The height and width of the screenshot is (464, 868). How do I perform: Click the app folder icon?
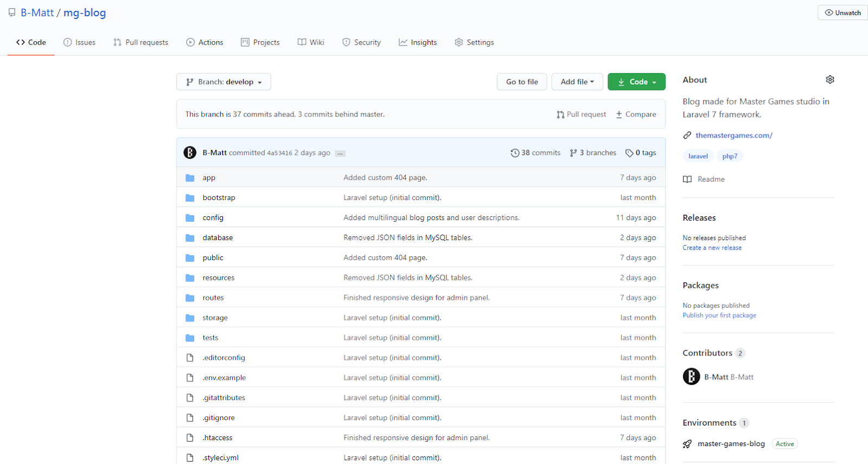point(190,178)
